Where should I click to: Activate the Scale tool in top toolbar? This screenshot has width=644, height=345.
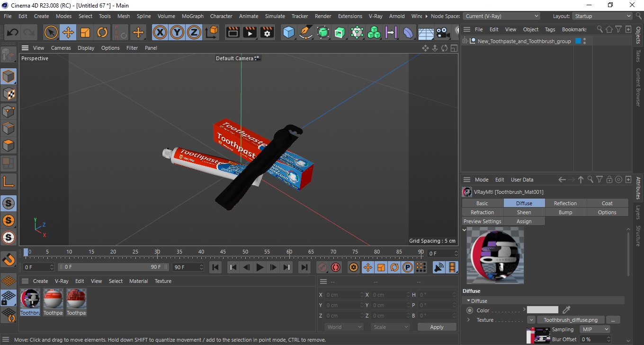(x=85, y=33)
